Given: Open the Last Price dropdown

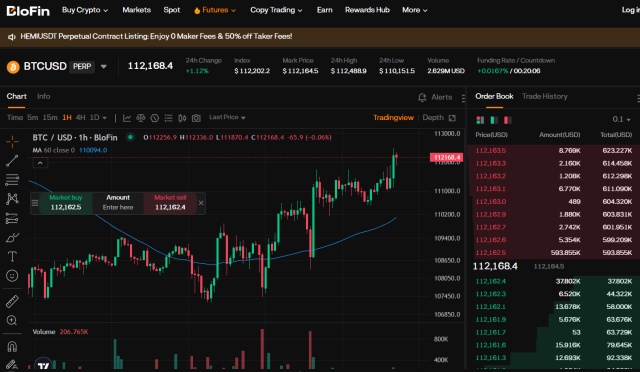Looking at the screenshot, I should pos(227,117).
